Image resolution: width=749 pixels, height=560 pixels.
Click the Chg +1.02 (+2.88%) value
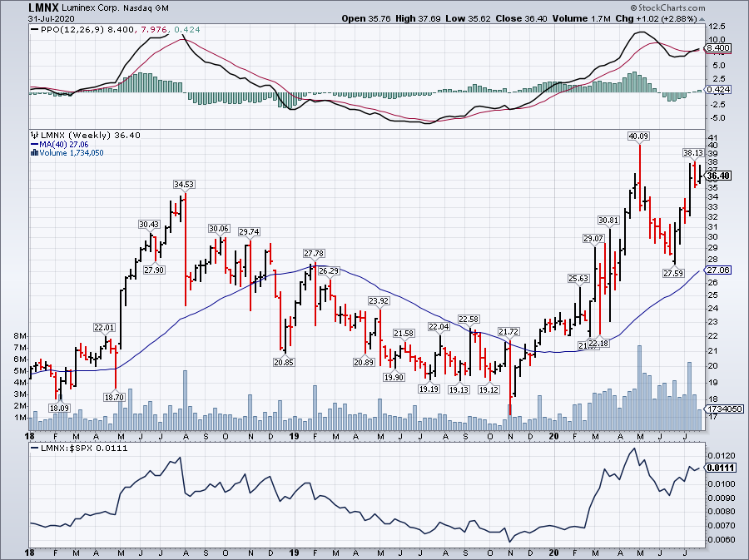point(657,18)
